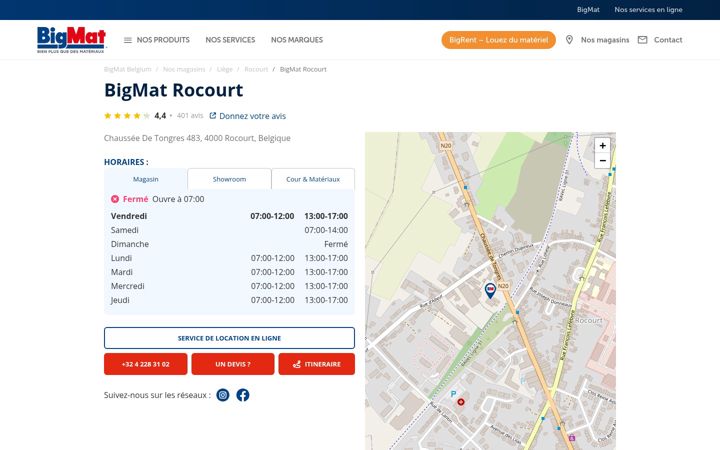Open the Nos Services menu
Viewport: 720px width, 450px height.
pos(230,40)
